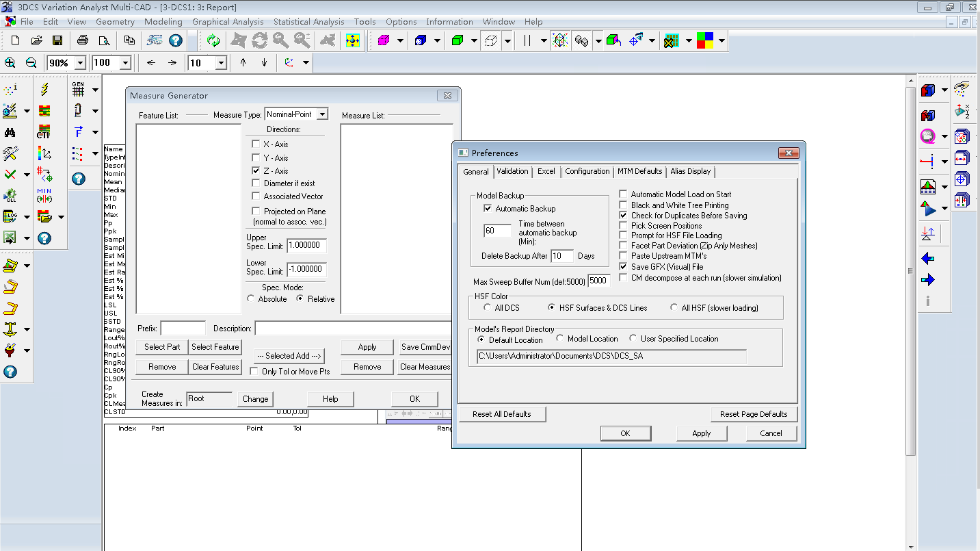Image resolution: width=980 pixels, height=551 pixels.
Task: Click the blue right-pointing arrow icon
Action: [x=928, y=280]
